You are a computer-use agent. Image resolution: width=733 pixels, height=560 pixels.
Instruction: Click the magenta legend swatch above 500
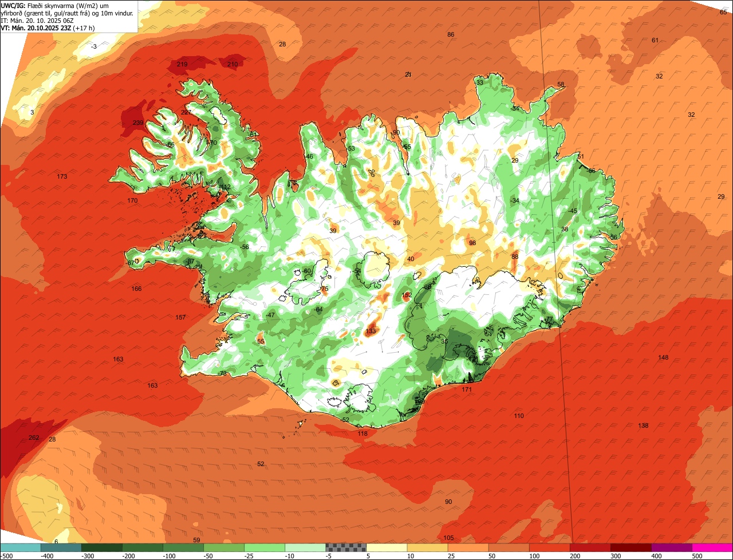coord(712,547)
